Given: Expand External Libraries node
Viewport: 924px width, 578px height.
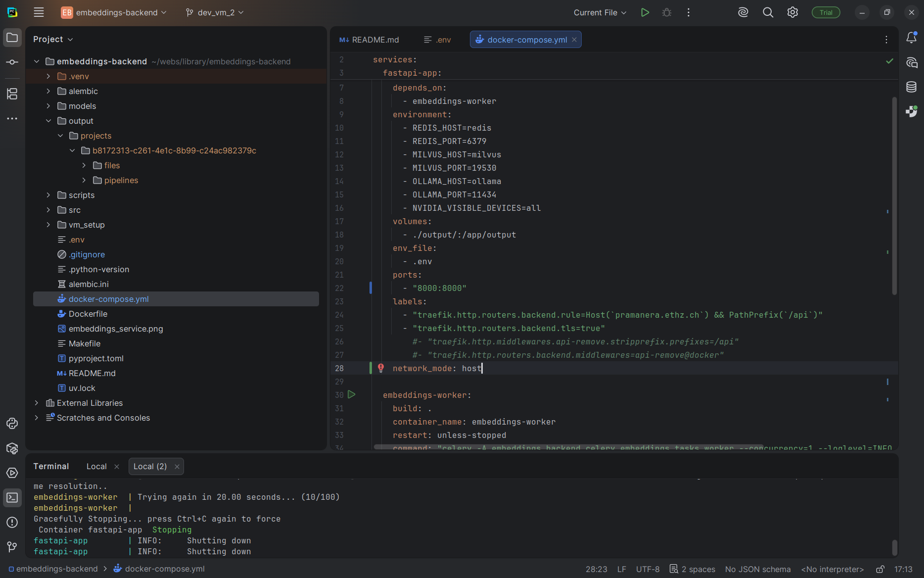Looking at the screenshot, I should [36, 403].
